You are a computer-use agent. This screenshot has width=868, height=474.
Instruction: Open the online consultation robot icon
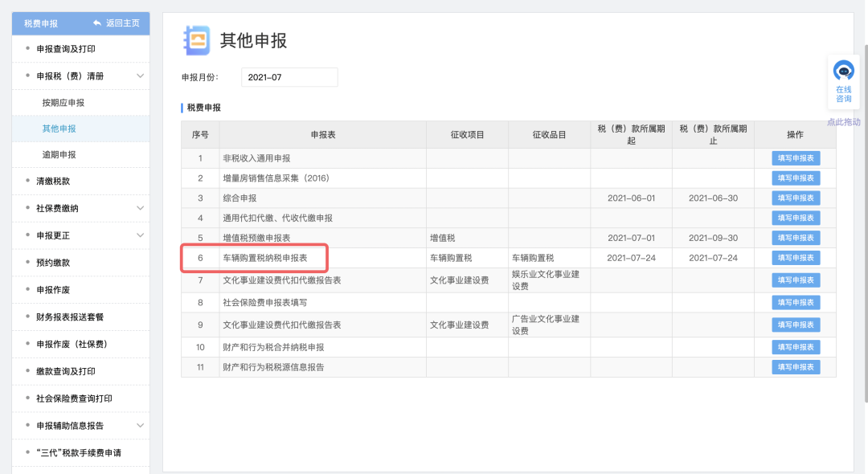coord(844,72)
